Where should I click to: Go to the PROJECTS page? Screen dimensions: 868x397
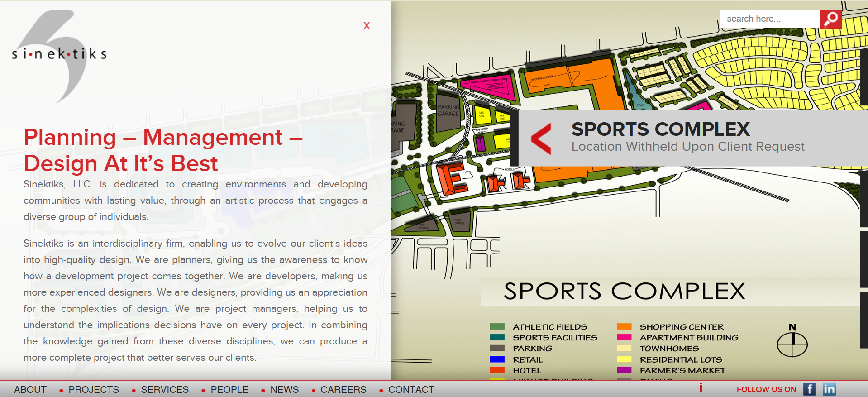click(94, 389)
